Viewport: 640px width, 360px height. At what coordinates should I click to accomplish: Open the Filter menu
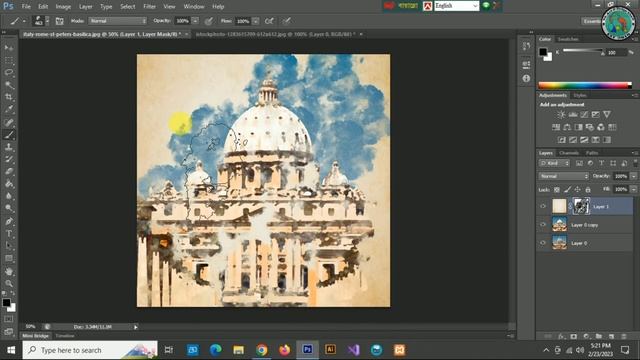149,7
